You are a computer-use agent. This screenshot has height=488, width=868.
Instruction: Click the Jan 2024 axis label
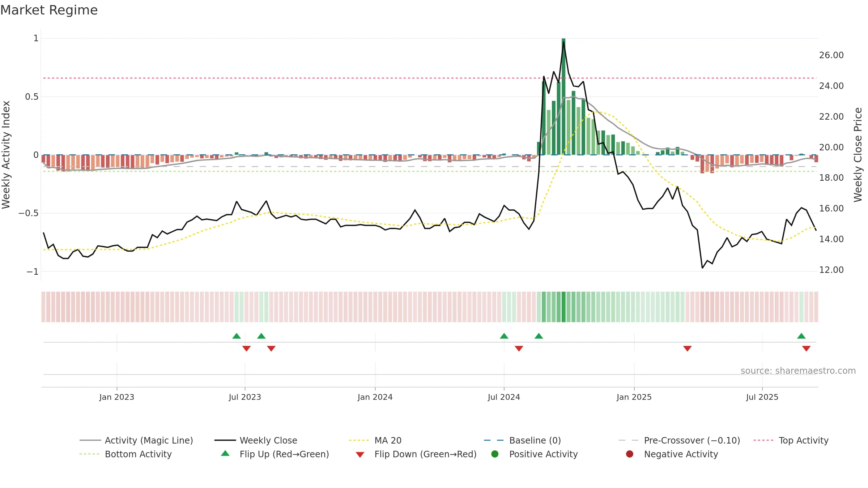click(x=375, y=397)
